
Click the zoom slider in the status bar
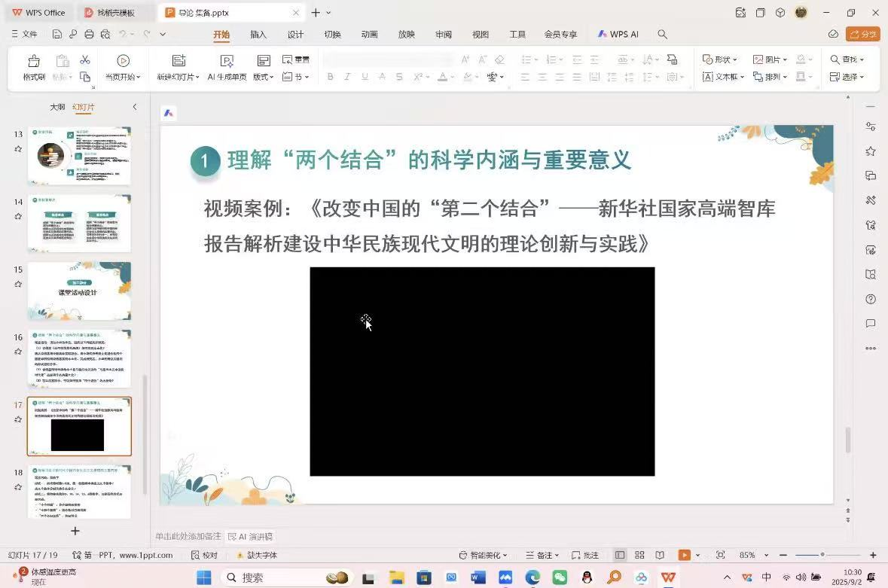point(822,555)
